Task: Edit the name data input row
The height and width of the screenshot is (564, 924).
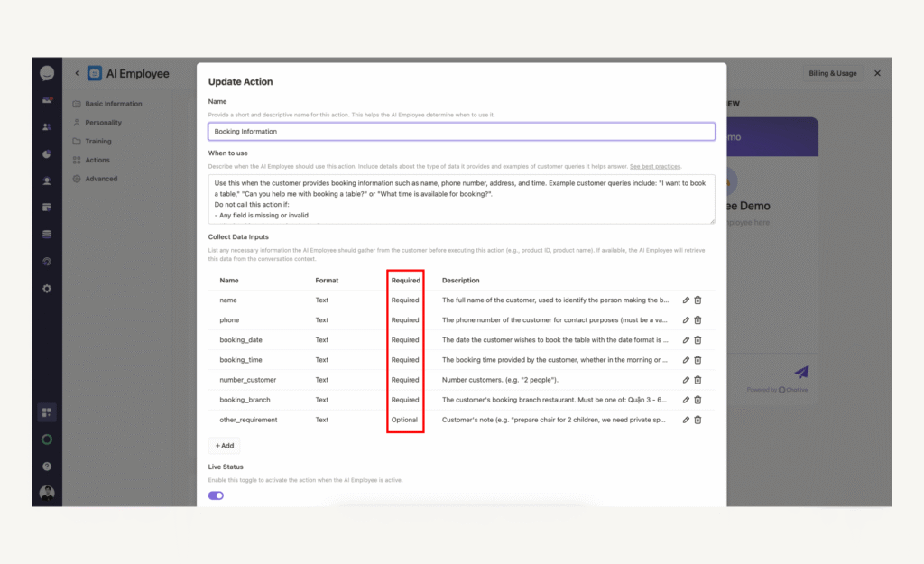Action: pos(686,300)
